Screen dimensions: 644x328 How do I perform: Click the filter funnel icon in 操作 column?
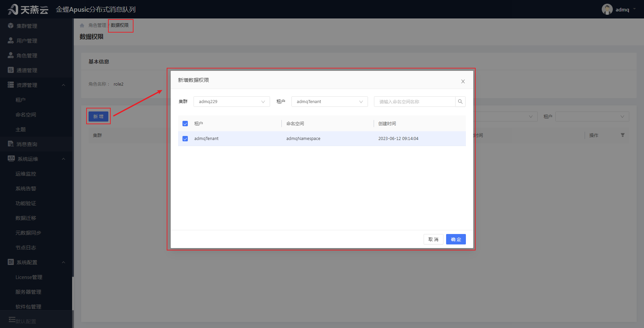click(623, 135)
